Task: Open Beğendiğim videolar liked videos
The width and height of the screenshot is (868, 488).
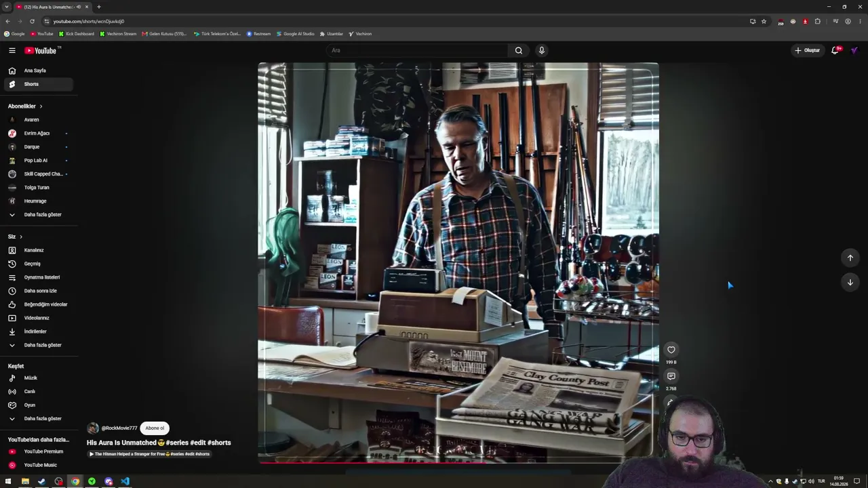Action: (x=38, y=304)
